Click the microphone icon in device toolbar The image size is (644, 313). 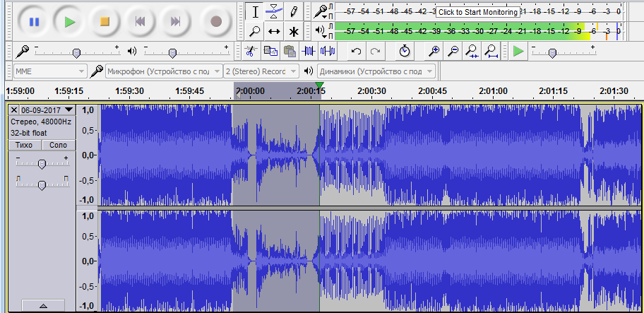97,71
